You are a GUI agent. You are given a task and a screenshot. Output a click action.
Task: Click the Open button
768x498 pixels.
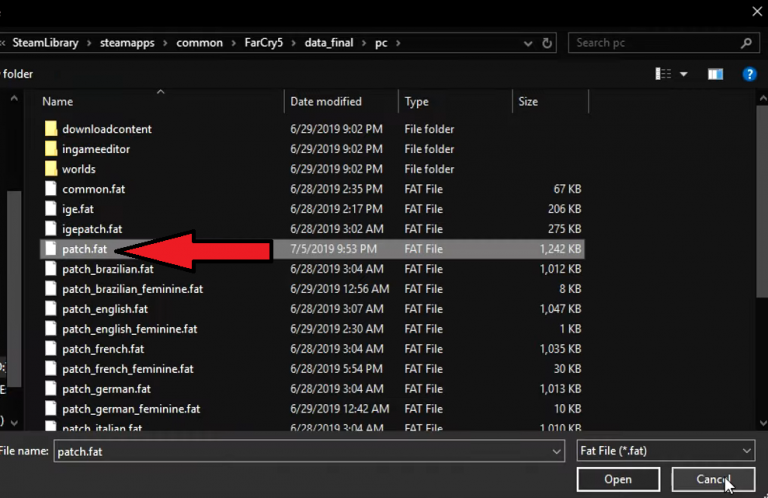[x=618, y=479]
